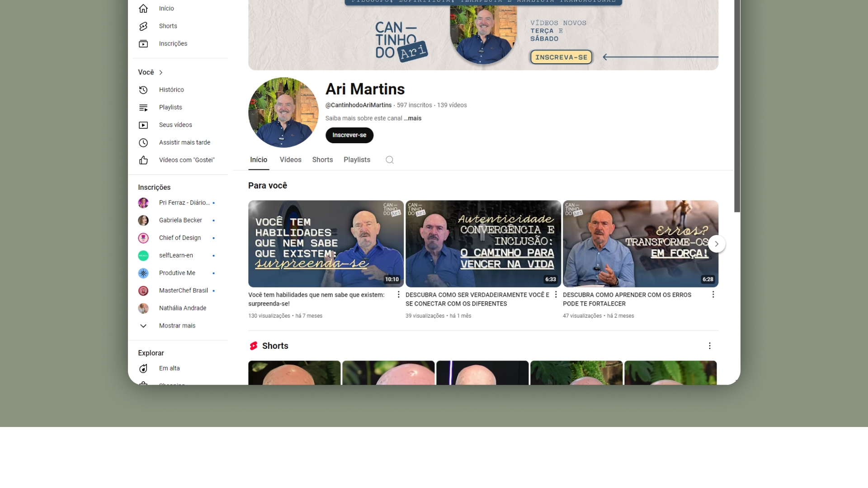This screenshot has height=488, width=868.
Task: Expand Mostrar mais subscriptions list
Action: coord(178,326)
